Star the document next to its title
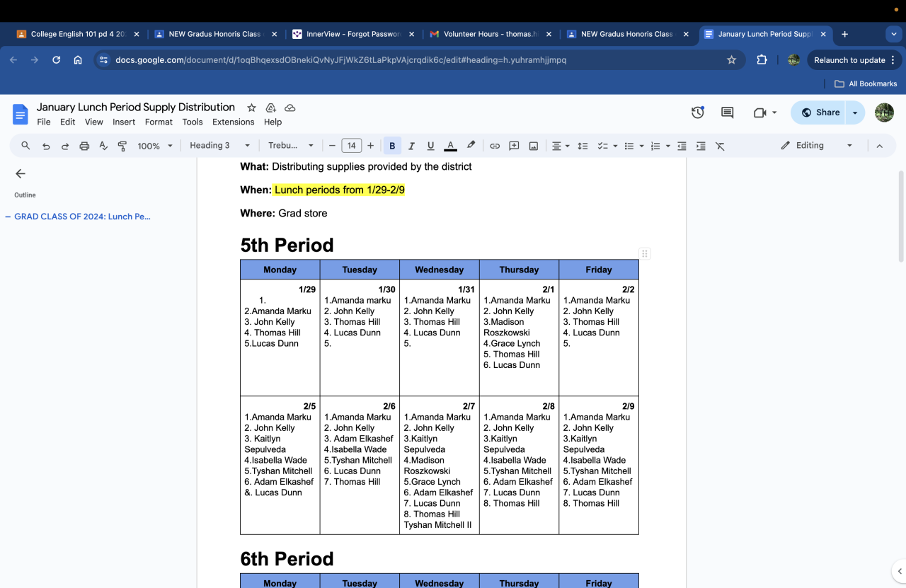This screenshot has height=588, width=906. click(251, 108)
